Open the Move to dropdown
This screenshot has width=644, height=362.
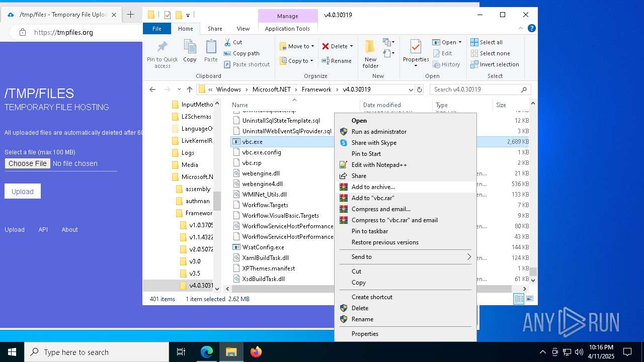[297, 46]
